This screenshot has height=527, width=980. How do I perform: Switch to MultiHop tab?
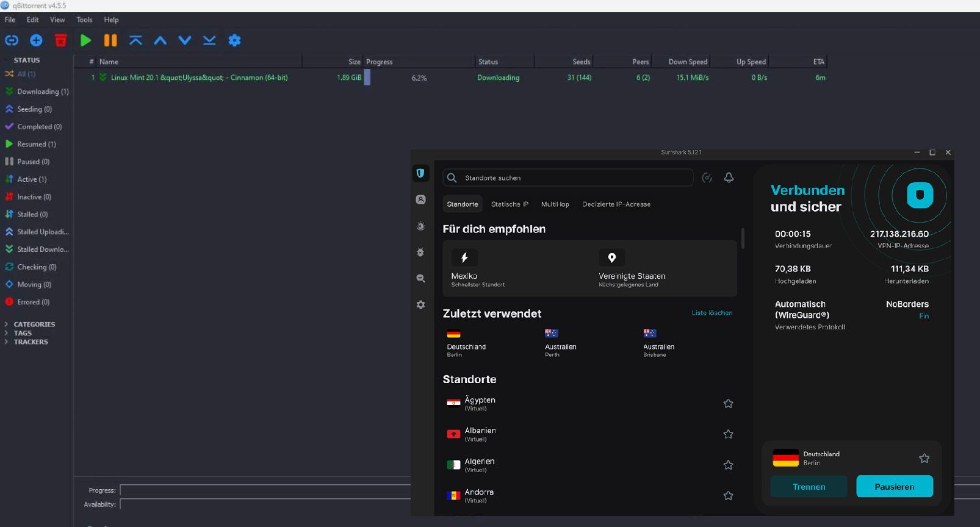click(555, 204)
